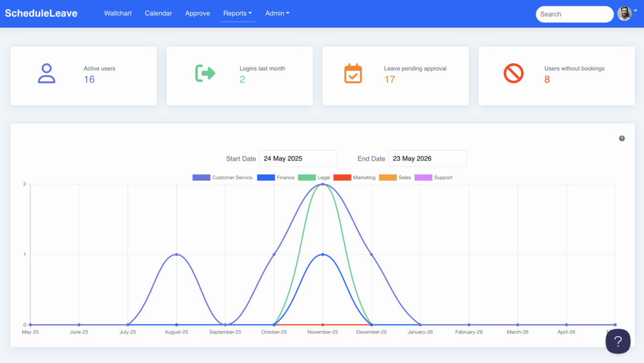Open the floating help widget button
Viewport: 644px width, 363px height.
[618, 341]
